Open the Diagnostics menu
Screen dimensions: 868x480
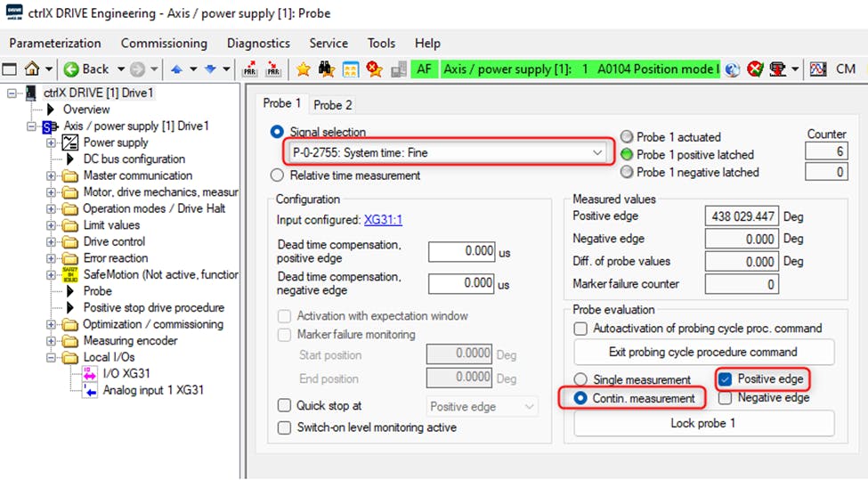coord(258,43)
